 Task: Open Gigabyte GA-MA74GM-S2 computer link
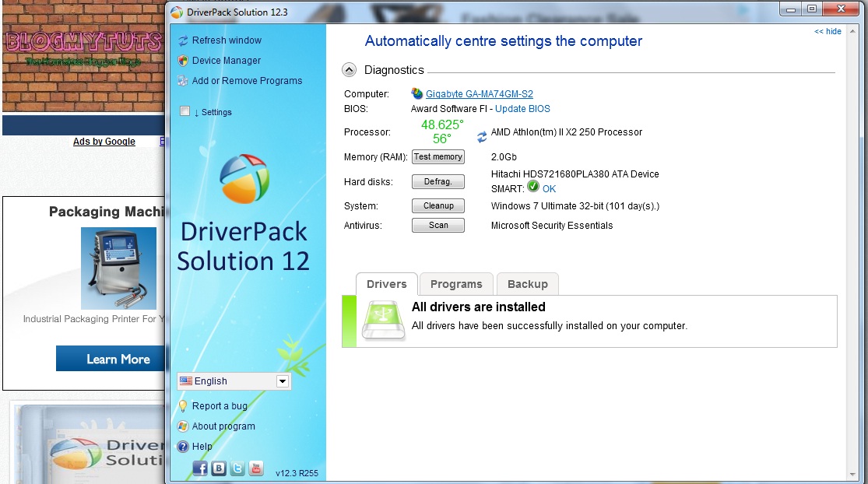pyautogui.click(x=480, y=94)
